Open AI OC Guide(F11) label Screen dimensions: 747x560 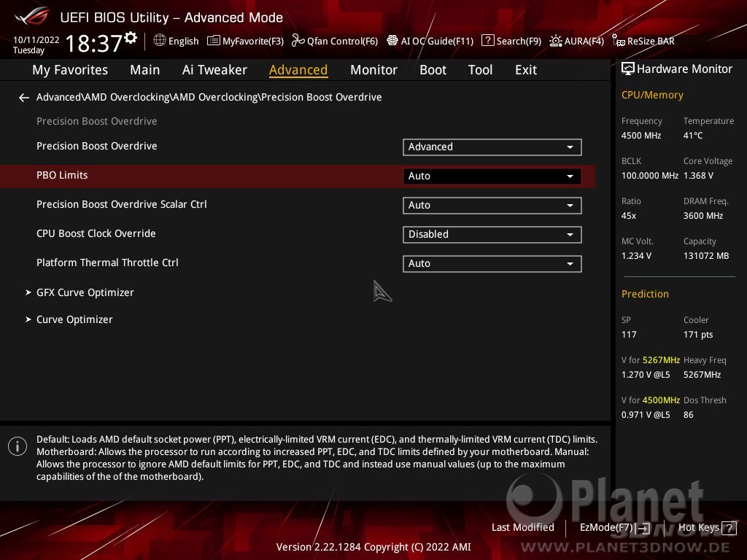point(437,42)
